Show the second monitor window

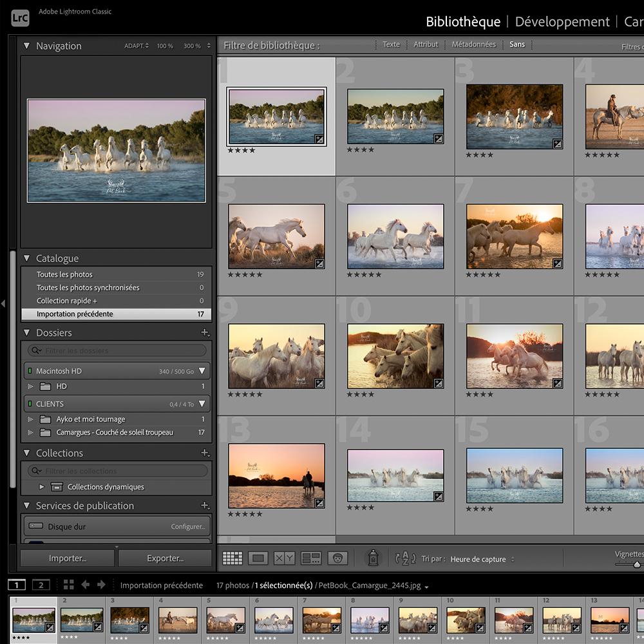coord(41,585)
